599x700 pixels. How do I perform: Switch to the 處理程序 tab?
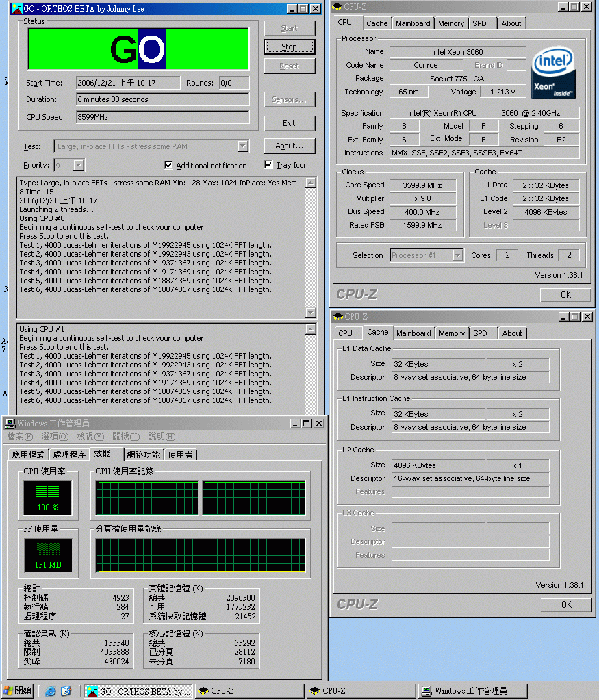[69, 454]
